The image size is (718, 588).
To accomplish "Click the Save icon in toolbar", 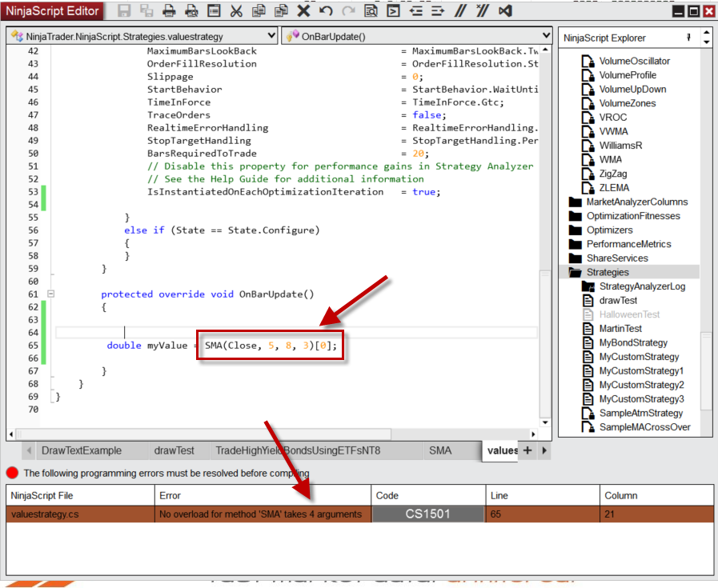I will (123, 10).
